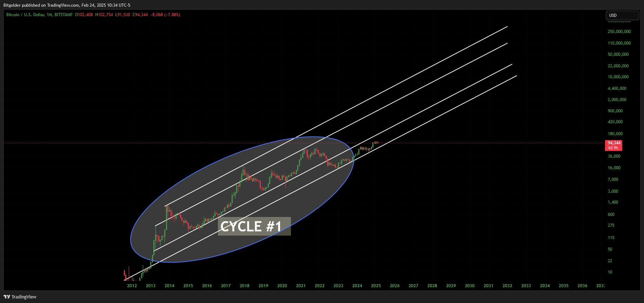Click the 10,000,000 price axis label
644x303 pixels.
[x=618, y=77]
